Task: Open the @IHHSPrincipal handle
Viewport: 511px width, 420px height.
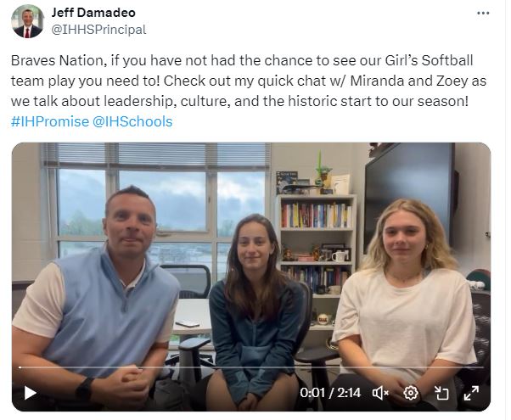Action: pos(98,30)
